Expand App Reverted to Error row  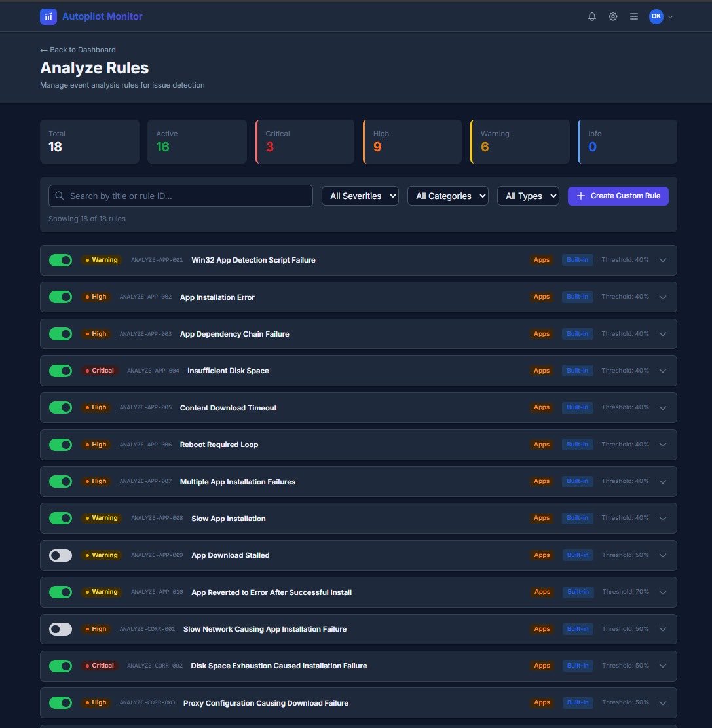pyautogui.click(x=663, y=592)
